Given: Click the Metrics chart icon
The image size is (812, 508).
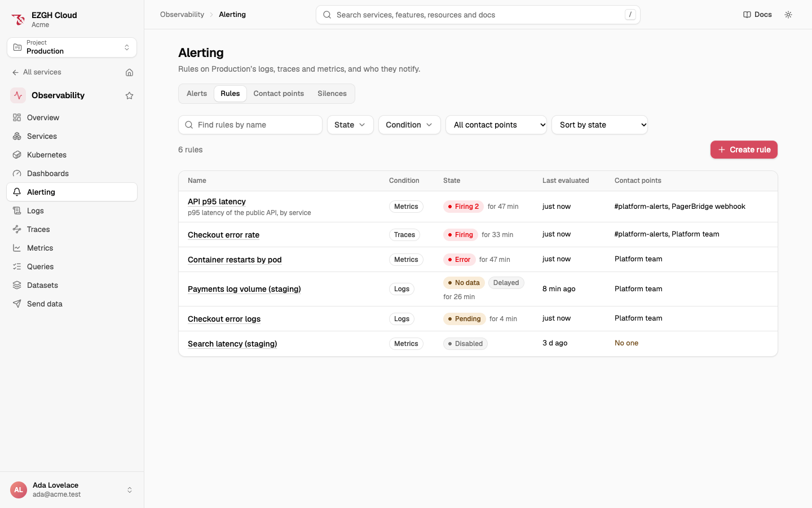Looking at the screenshot, I should click(17, 248).
